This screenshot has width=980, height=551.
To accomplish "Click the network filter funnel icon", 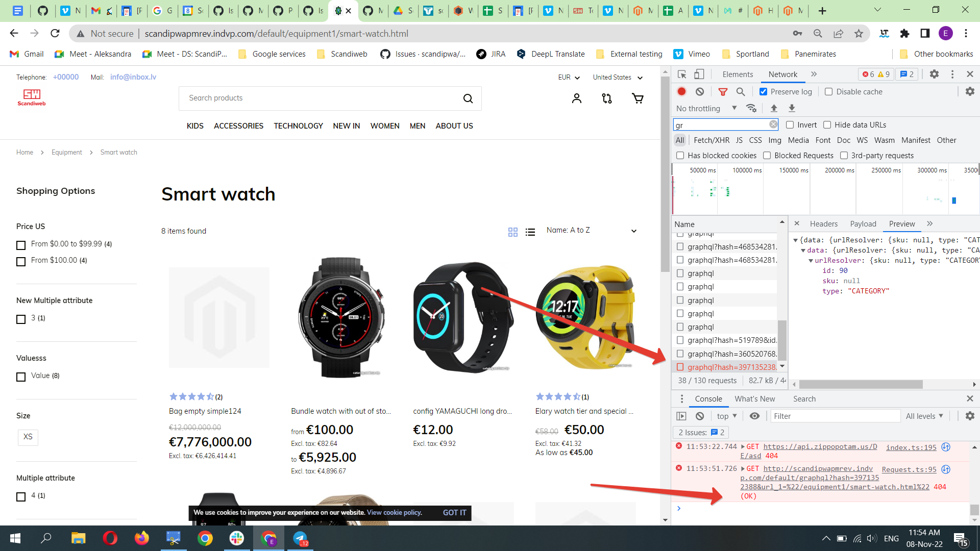I will coord(723,92).
